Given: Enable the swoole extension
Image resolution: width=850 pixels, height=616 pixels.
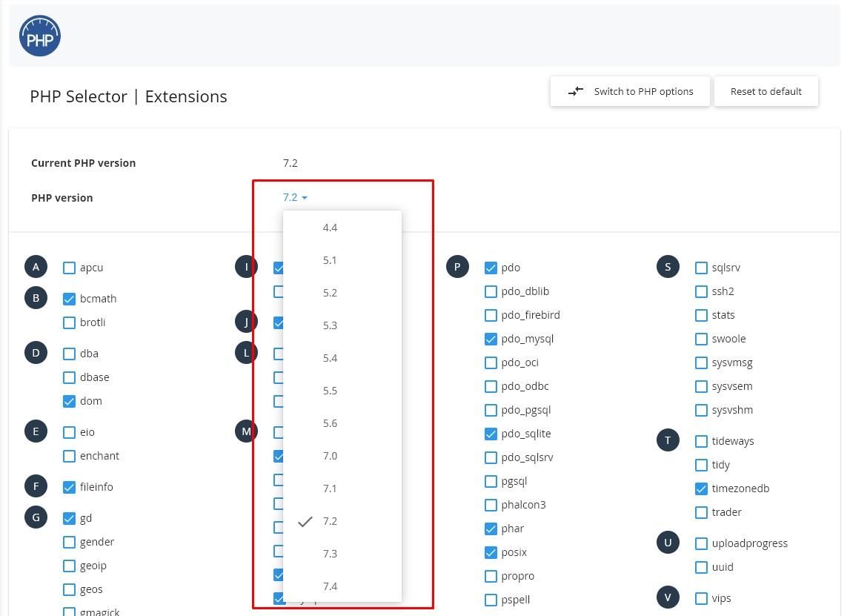Looking at the screenshot, I should (x=701, y=339).
